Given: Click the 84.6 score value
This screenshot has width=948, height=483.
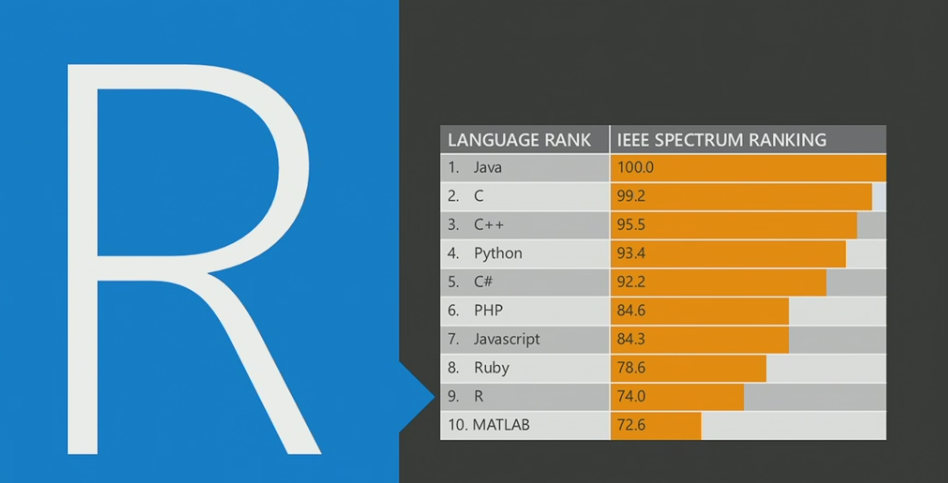Looking at the screenshot, I should [631, 311].
